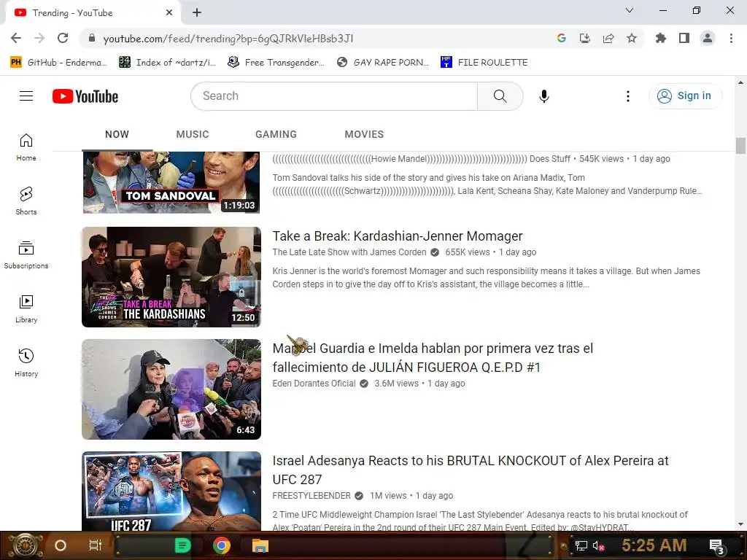Viewport: 747px width, 560px height.
Task: Open Tom Sandoval video thumbnail
Action: point(171,182)
